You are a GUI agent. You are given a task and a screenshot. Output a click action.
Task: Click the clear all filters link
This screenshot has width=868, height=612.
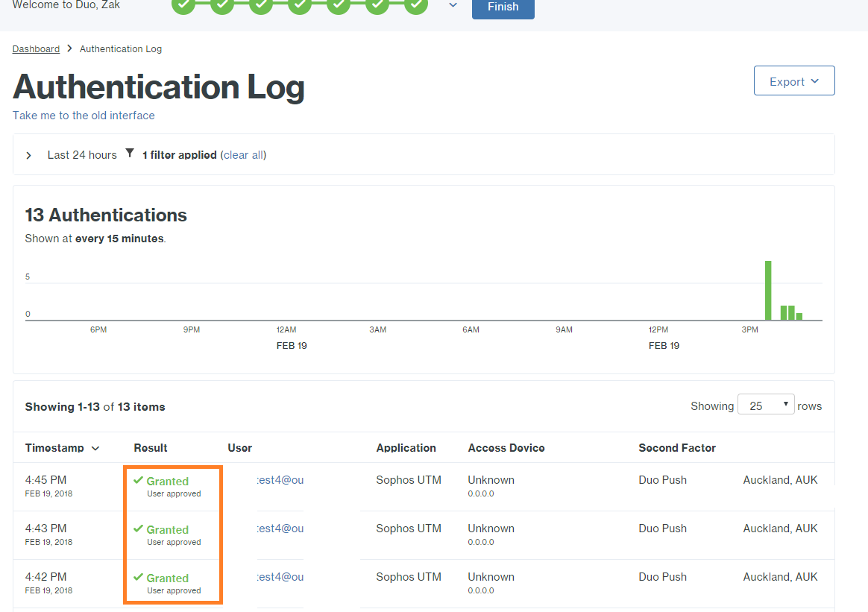point(243,155)
